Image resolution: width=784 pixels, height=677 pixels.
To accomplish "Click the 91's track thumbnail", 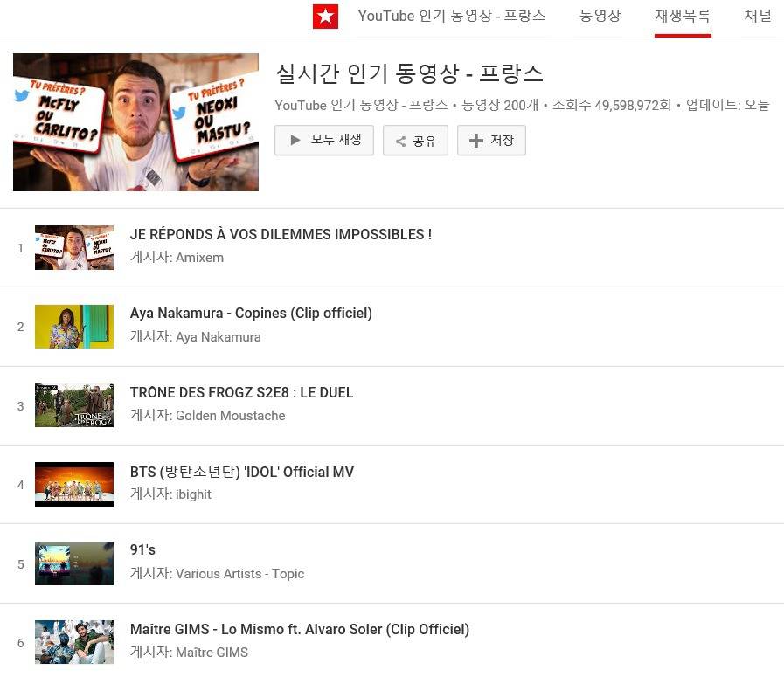I will pyautogui.click(x=74, y=563).
